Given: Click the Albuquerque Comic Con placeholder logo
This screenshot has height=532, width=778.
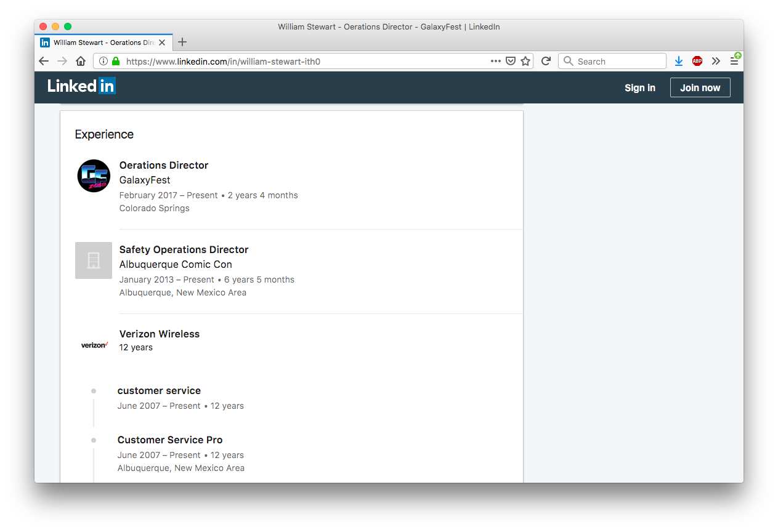Looking at the screenshot, I should pyautogui.click(x=94, y=260).
